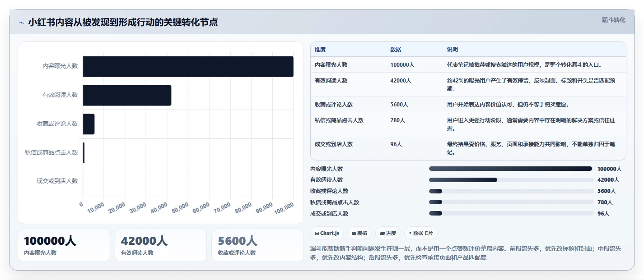Click the 收藏或评论人数 bar in the chart
644x280 pixels.
89,124
